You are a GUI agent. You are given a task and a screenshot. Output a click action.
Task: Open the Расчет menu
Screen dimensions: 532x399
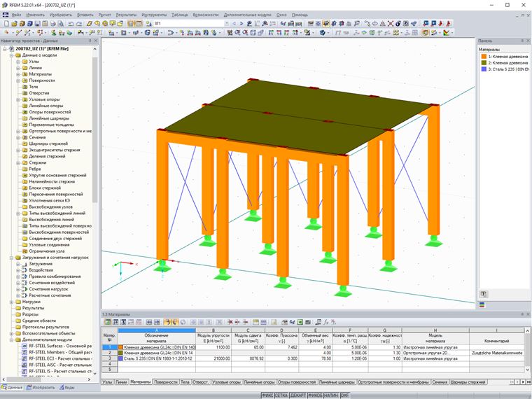click(105, 15)
